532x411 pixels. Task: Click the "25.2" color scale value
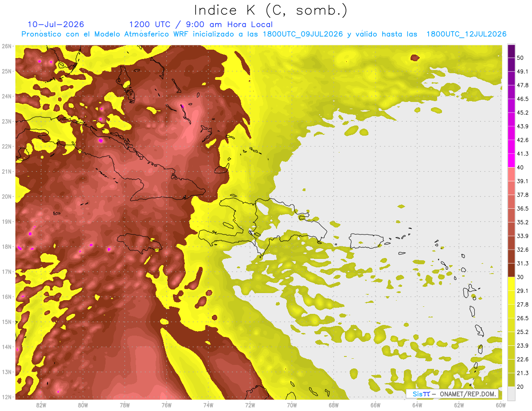tap(522, 332)
